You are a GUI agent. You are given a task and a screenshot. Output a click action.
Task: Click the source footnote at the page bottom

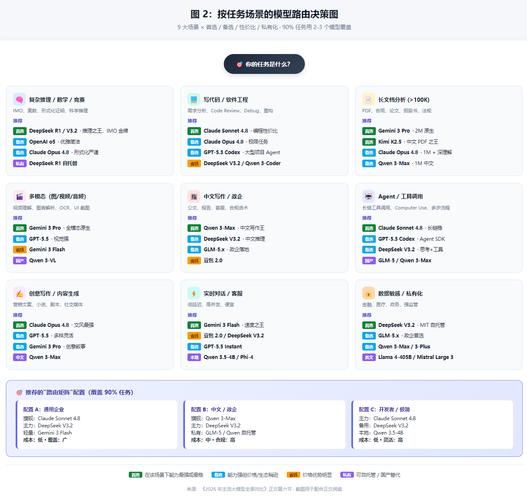(264, 489)
